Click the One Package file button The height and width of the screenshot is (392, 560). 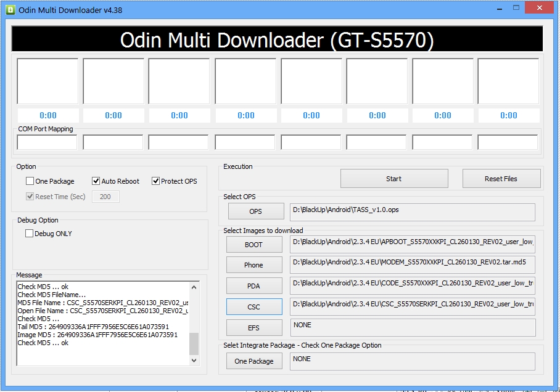point(254,361)
